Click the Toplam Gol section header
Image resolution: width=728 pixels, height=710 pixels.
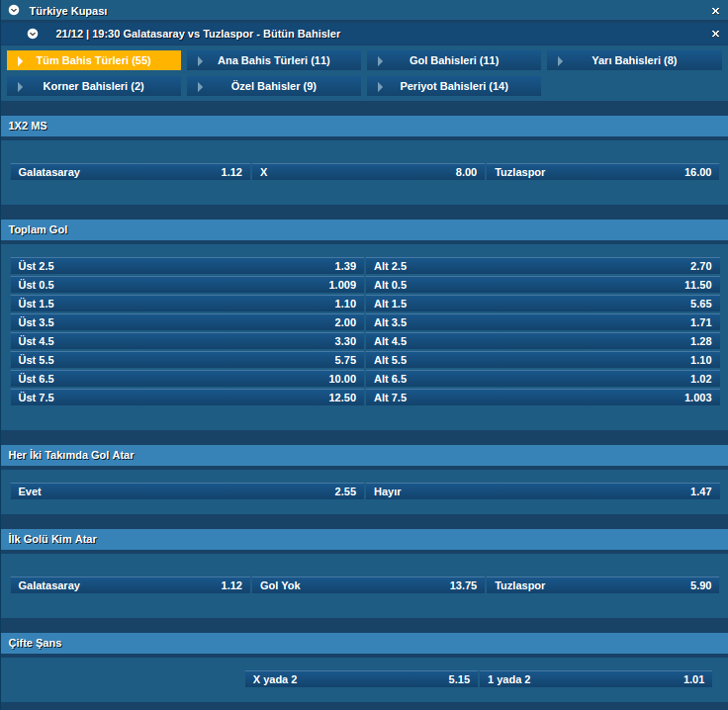[x=364, y=230]
